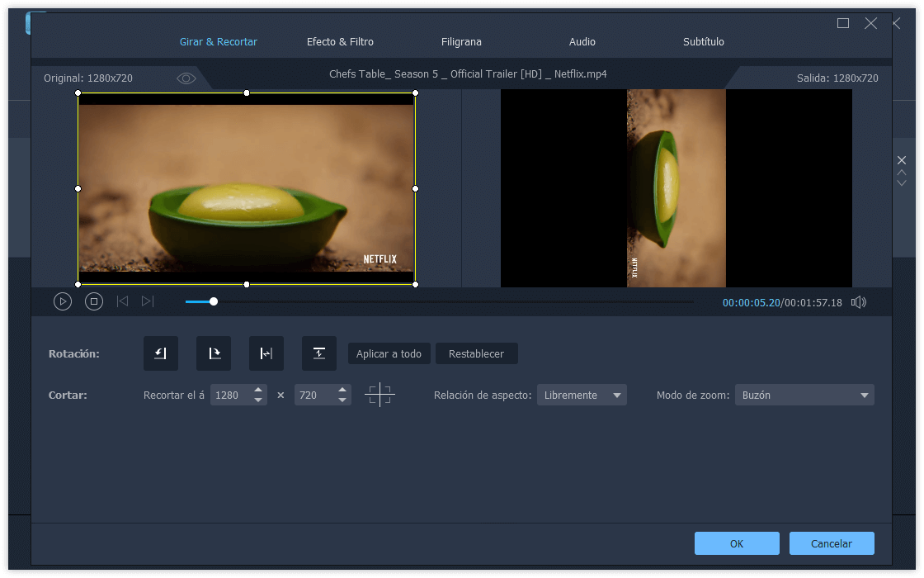Center the crop area with the crosshair icon
The height and width of the screenshot is (578, 924).
379,395
